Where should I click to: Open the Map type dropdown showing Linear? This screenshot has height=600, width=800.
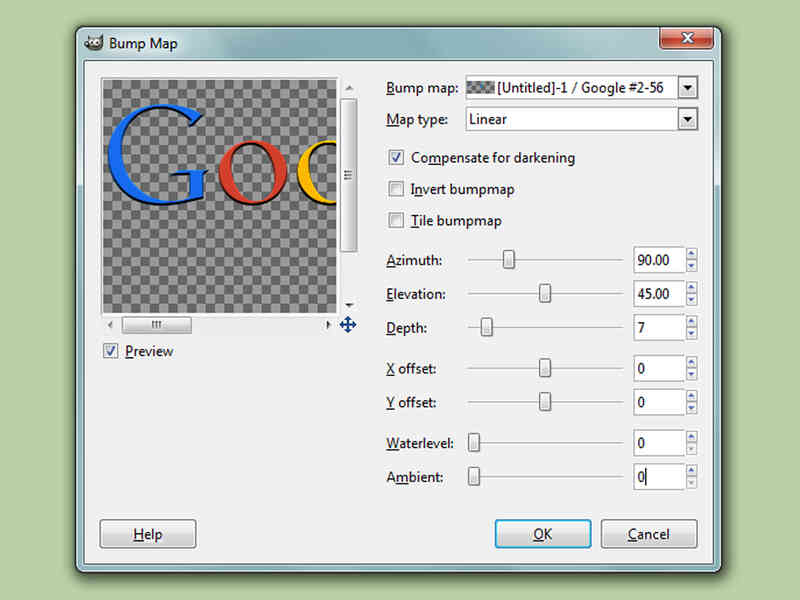click(688, 119)
